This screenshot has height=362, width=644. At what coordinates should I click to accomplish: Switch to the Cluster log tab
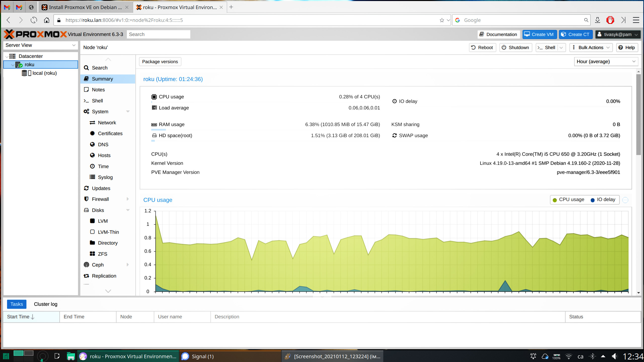[x=46, y=304]
